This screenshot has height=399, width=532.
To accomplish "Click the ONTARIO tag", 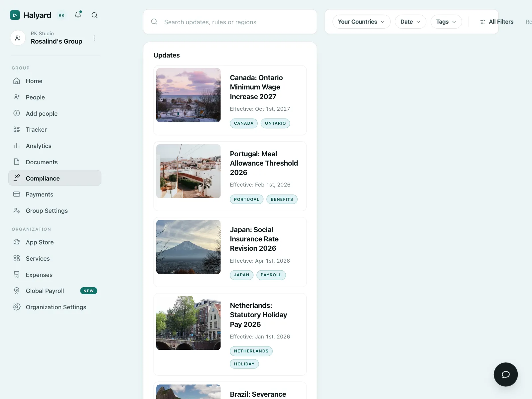I will [275, 123].
